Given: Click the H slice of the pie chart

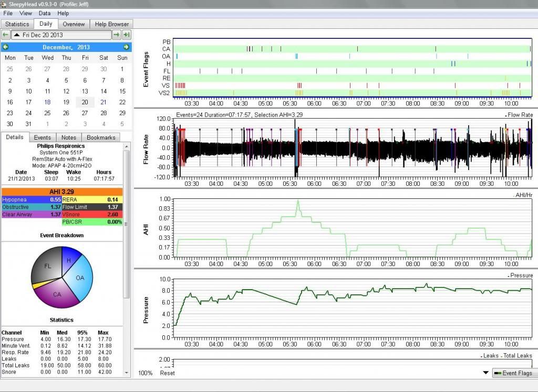Looking at the screenshot, I should [x=69, y=260].
